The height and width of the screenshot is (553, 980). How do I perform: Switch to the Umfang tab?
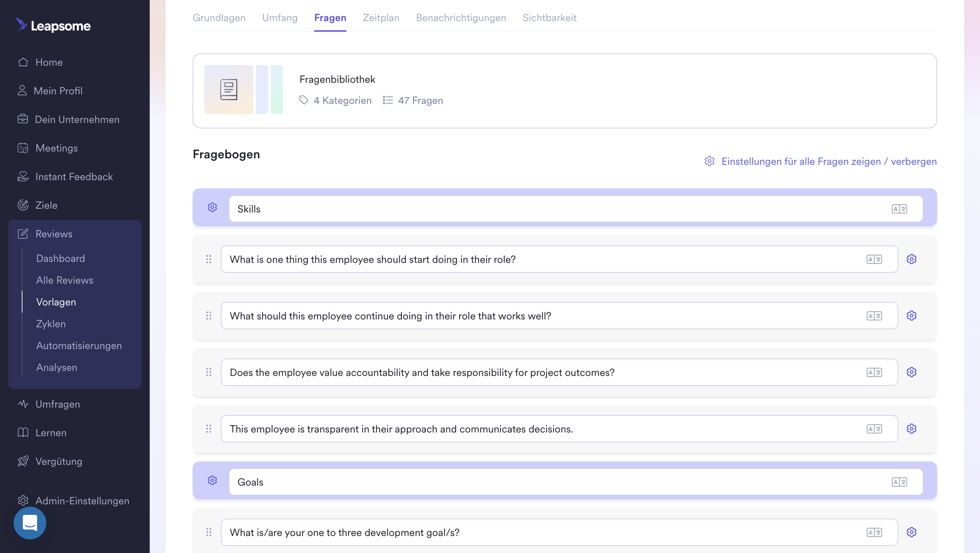click(x=280, y=18)
